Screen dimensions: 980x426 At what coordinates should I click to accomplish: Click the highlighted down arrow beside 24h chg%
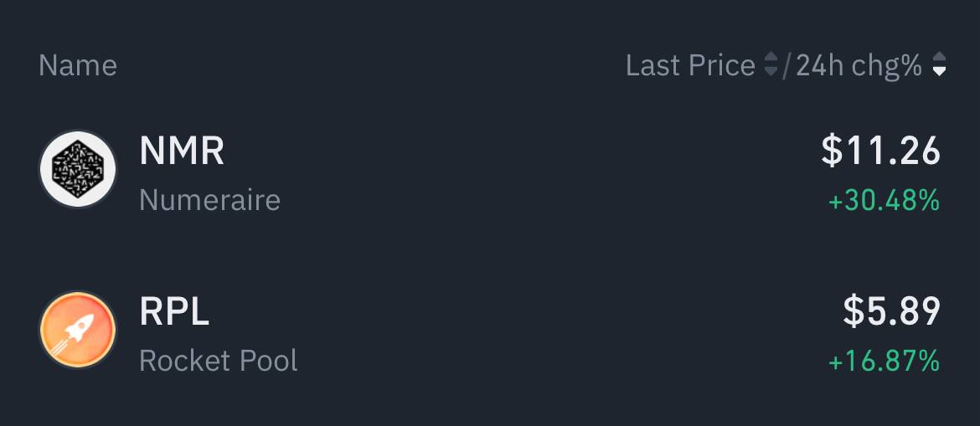coord(939,71)
